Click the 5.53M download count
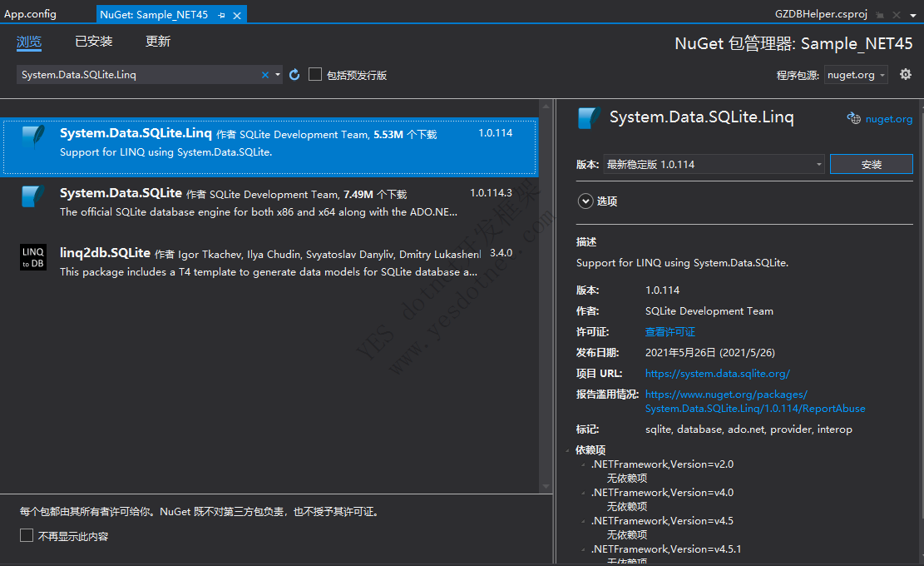 click(388, 135)
